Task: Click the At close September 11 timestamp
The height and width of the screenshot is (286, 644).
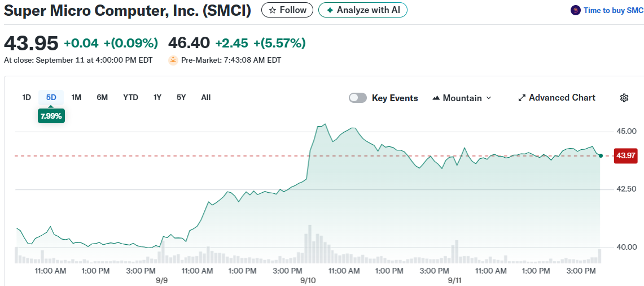Action: [78, 60]
